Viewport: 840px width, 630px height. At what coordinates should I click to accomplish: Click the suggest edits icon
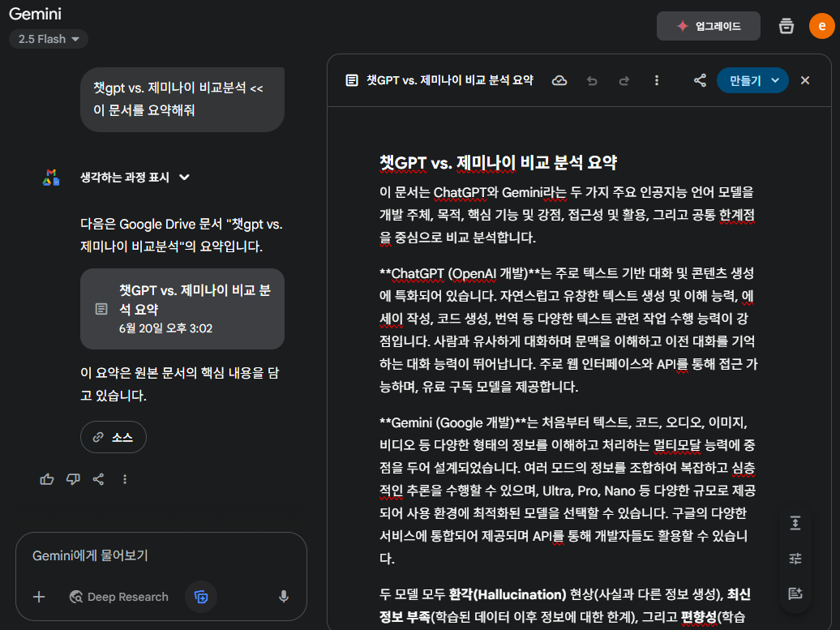click(x=795, y=594)
